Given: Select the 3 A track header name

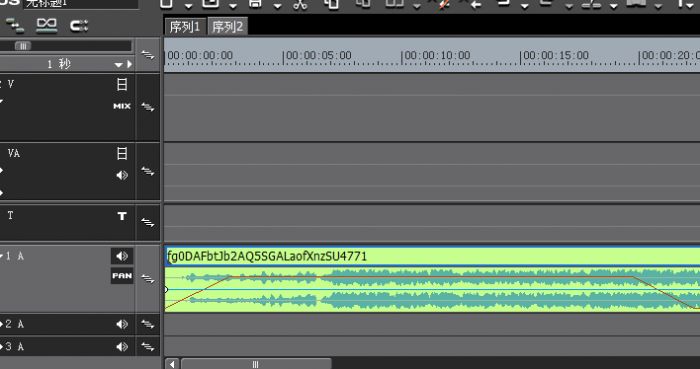Looking at the screenshot, I should [x=14, y=347].
